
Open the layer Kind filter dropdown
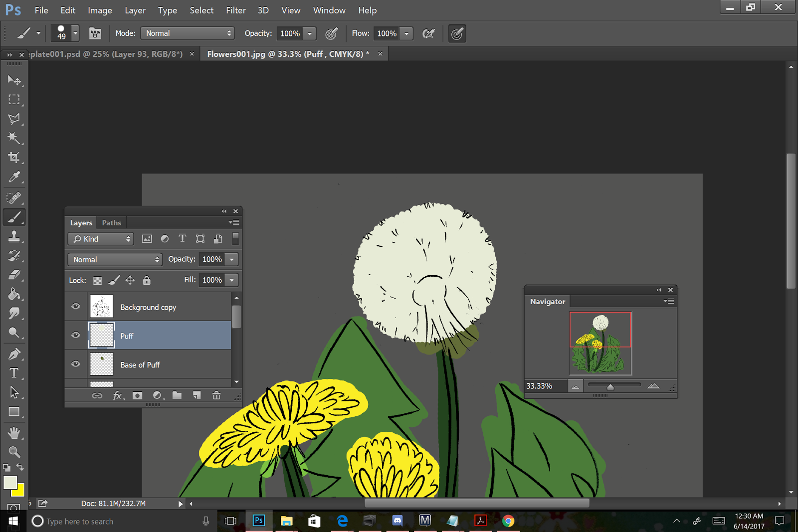click(x=101, y=239)
